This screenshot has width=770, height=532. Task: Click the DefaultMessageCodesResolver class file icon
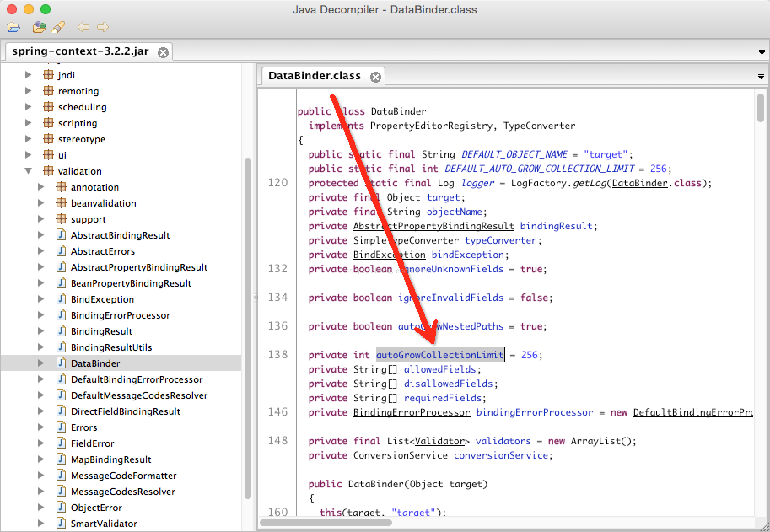coord(61,395)
